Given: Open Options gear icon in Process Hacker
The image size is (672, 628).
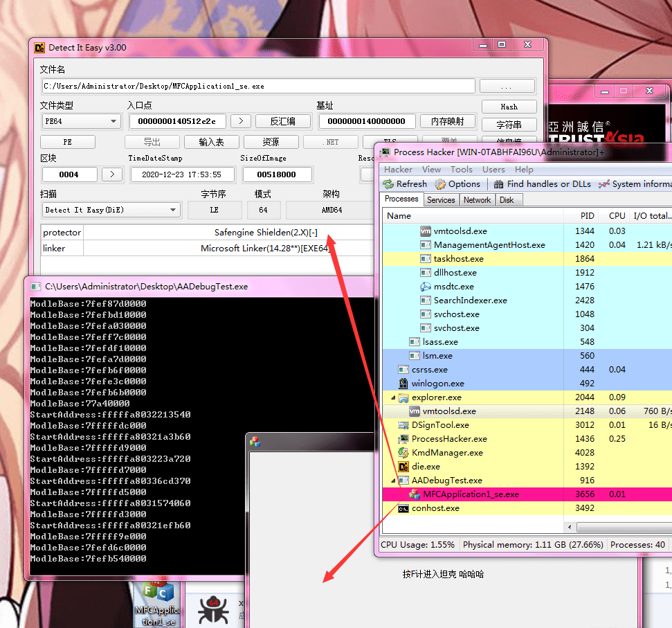Looking at the screenshot, I should pyautogui.click(x=440, y=184).
